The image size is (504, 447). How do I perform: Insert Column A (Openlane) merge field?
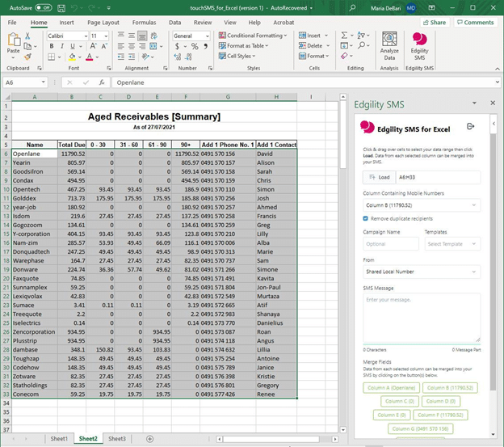pos(392,387)
